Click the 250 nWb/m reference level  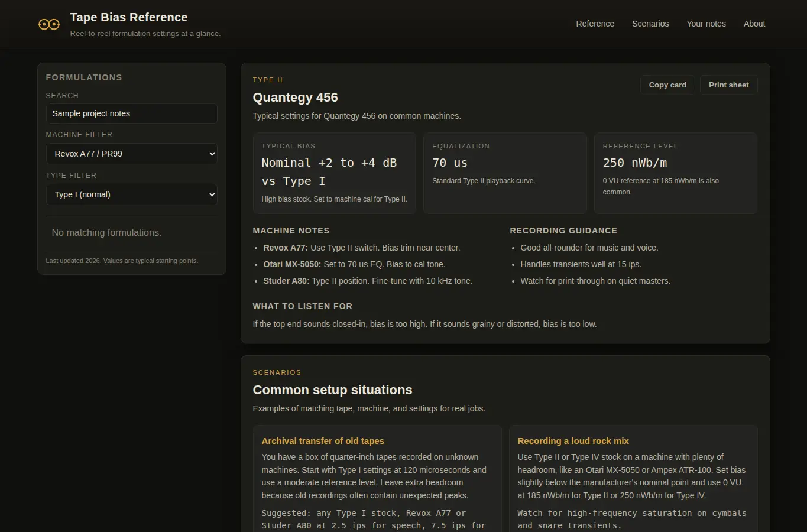[x=634, y=163]
